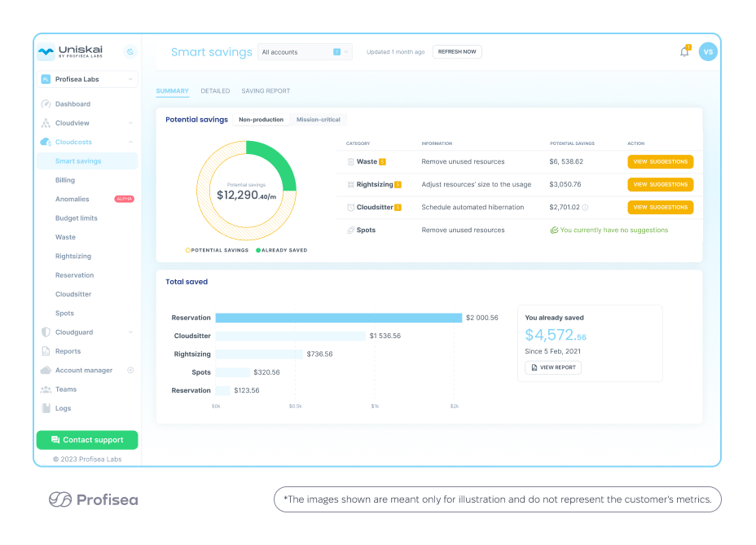This screenshot has width=756, height=545.
Task: Toggle to Mission-critical savings view
Action: click(x=318, y=120)
